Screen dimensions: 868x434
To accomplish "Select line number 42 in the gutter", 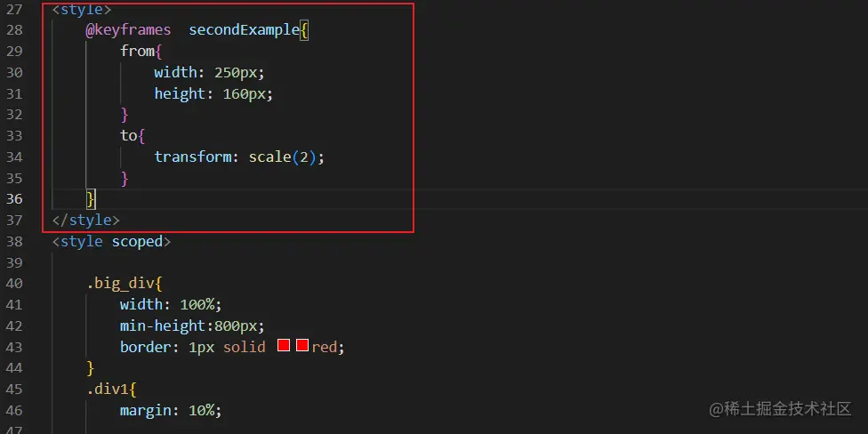I will [x=15, y=325].
